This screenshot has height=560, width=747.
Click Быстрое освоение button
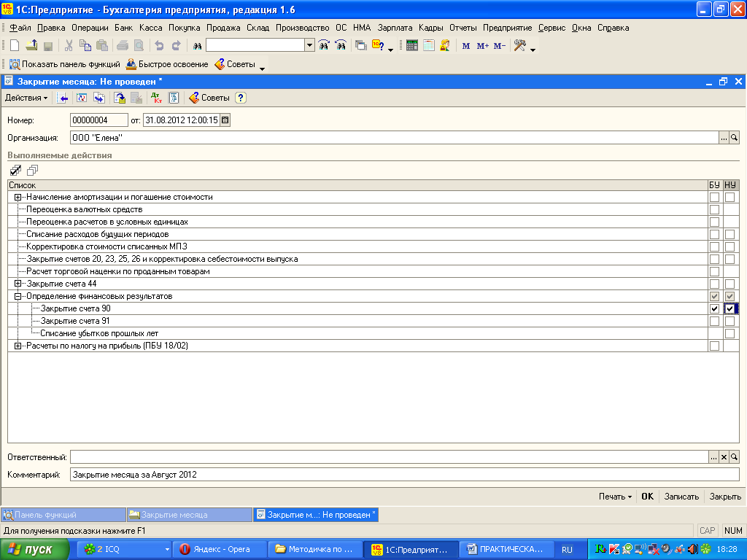167,64
